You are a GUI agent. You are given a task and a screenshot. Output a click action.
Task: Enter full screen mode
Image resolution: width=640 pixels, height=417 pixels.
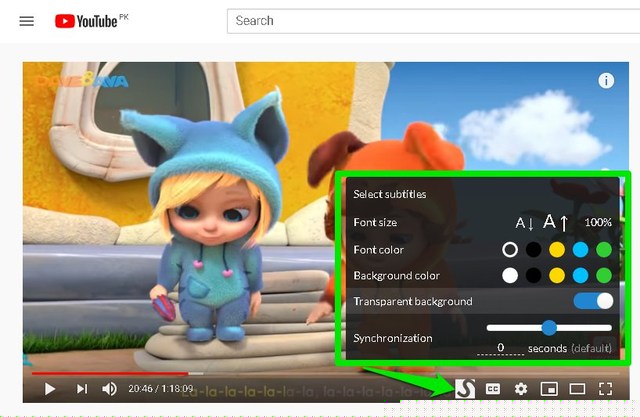605,389
